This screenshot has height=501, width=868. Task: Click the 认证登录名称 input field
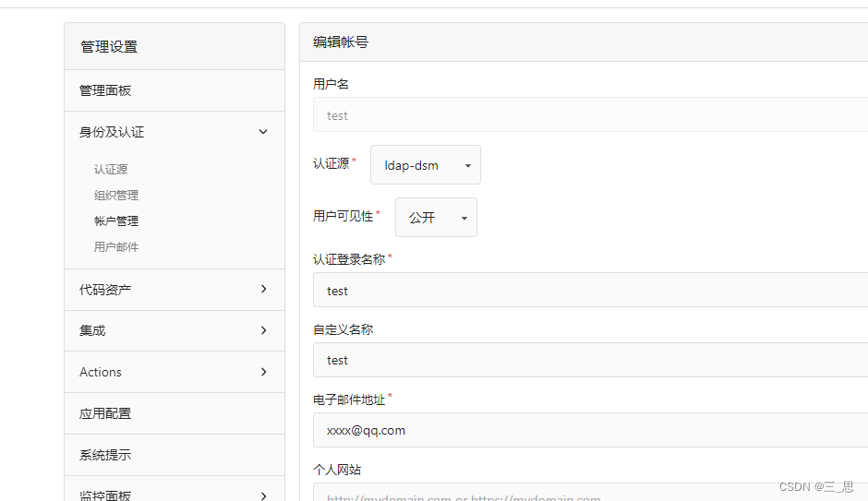[589, 291]
